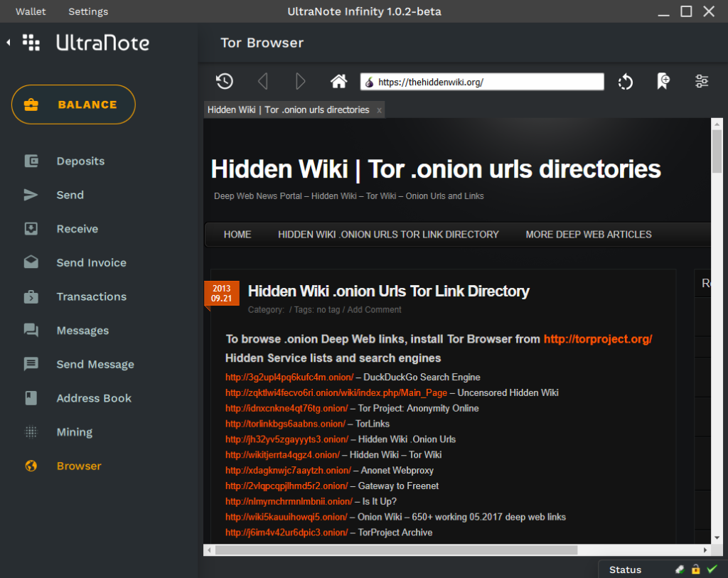Image resolution: width=728 pixels, height=578 pixels.
Task: Go forward with the right arrow
Action: pos(301,81)
